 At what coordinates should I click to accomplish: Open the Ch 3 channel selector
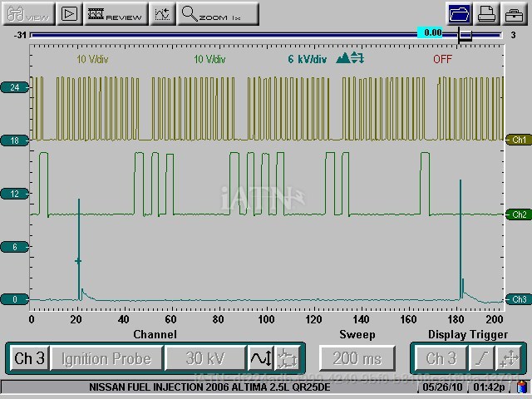point(29,358)
